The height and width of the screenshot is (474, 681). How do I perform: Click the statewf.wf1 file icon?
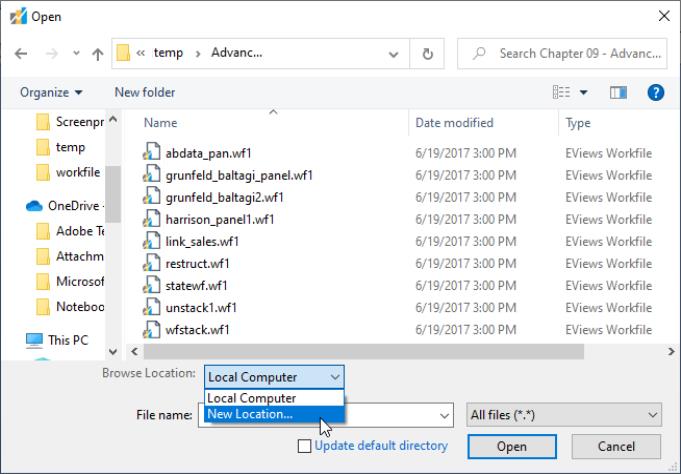click(x=152, y=285)
